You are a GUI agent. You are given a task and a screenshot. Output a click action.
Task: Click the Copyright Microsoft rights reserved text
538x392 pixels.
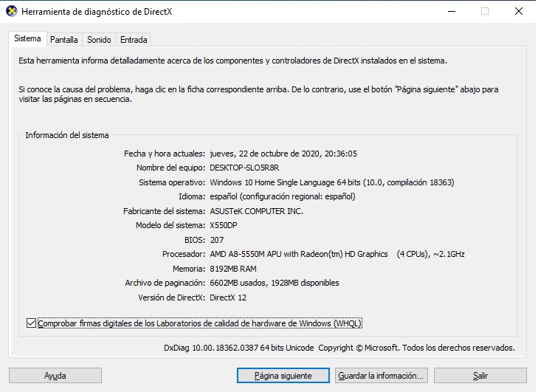pos(416,348)
